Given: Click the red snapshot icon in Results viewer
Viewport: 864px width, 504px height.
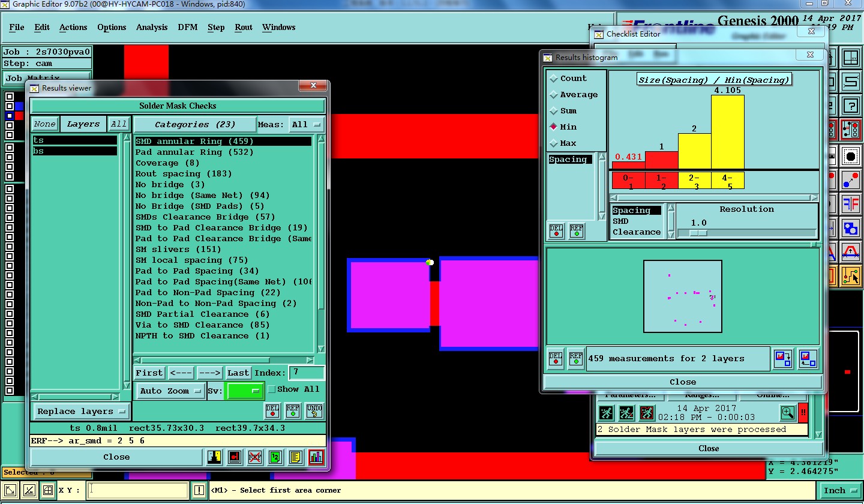Looking at the screenshot, I should (235, 457).
